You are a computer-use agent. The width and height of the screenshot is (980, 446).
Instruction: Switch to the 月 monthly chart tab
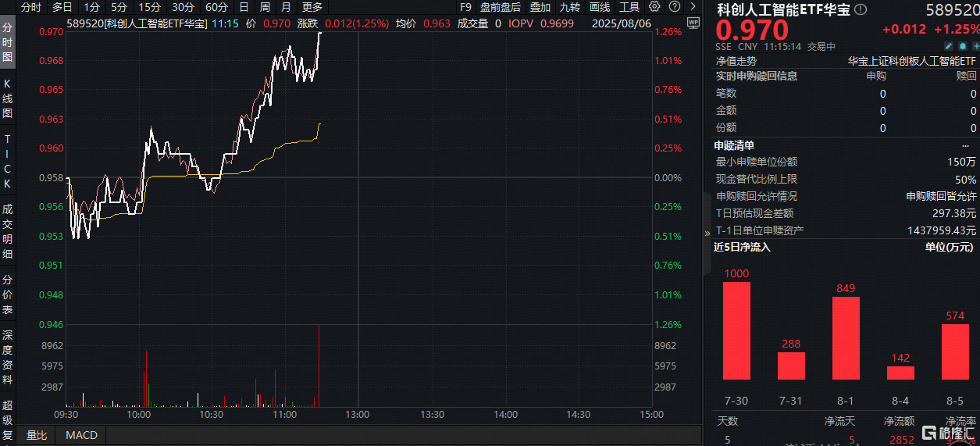click(x=286, y=7)
